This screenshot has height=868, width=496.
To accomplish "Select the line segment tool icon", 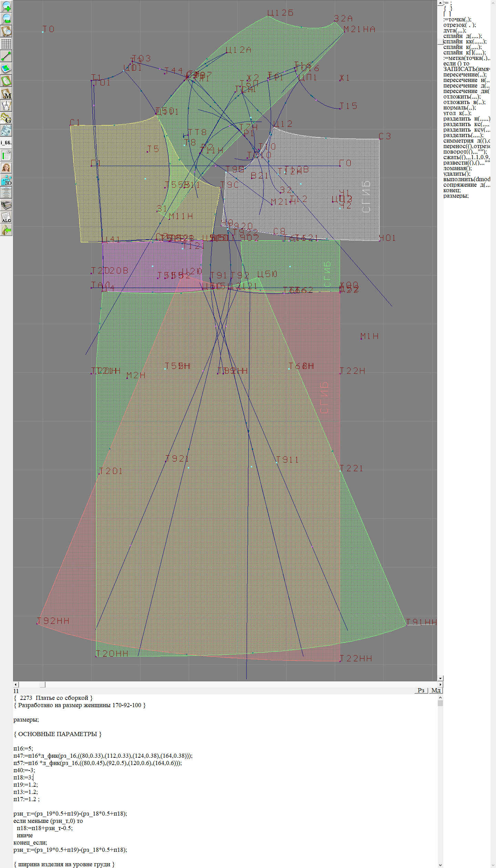I will (6, 56).
